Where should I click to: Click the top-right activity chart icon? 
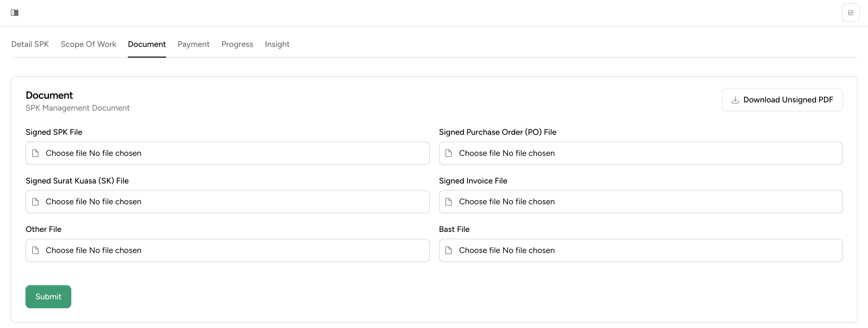pos(850,13)
